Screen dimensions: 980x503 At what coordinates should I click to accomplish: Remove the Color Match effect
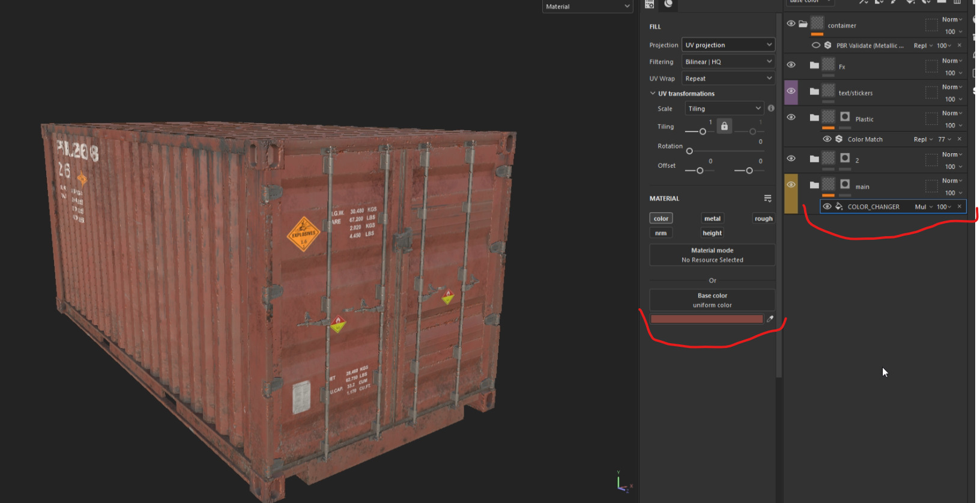[959, 139]
